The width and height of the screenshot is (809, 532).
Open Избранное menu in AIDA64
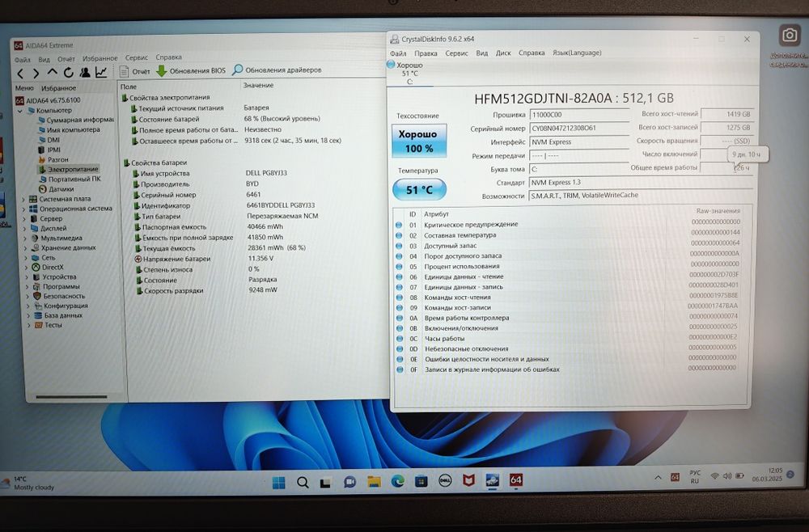(x=100, y=58)
